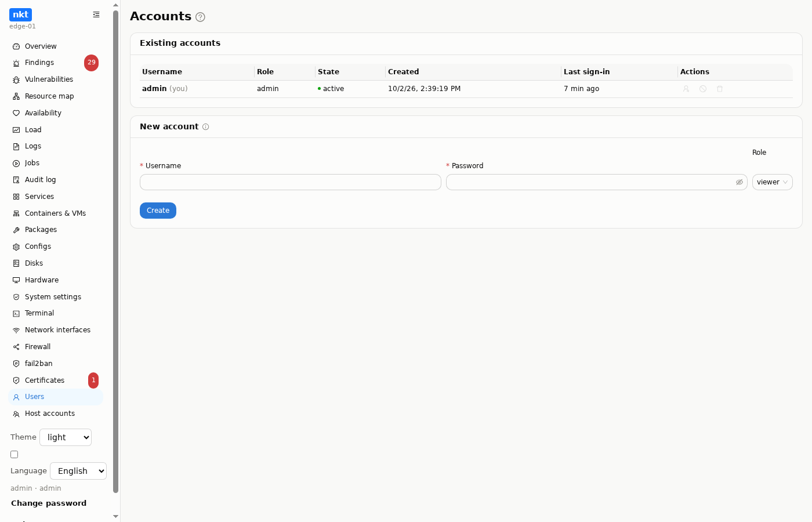Open Certificates page
The height and width of the screenshot is (522, 812).
(56, 380)
